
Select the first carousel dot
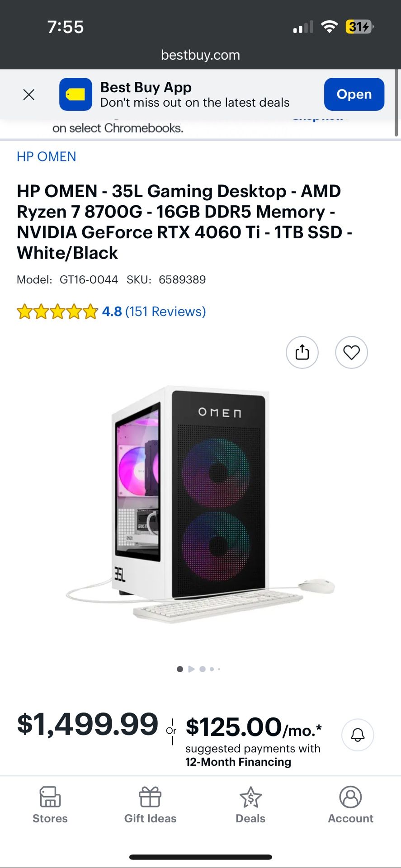(180, 669)
